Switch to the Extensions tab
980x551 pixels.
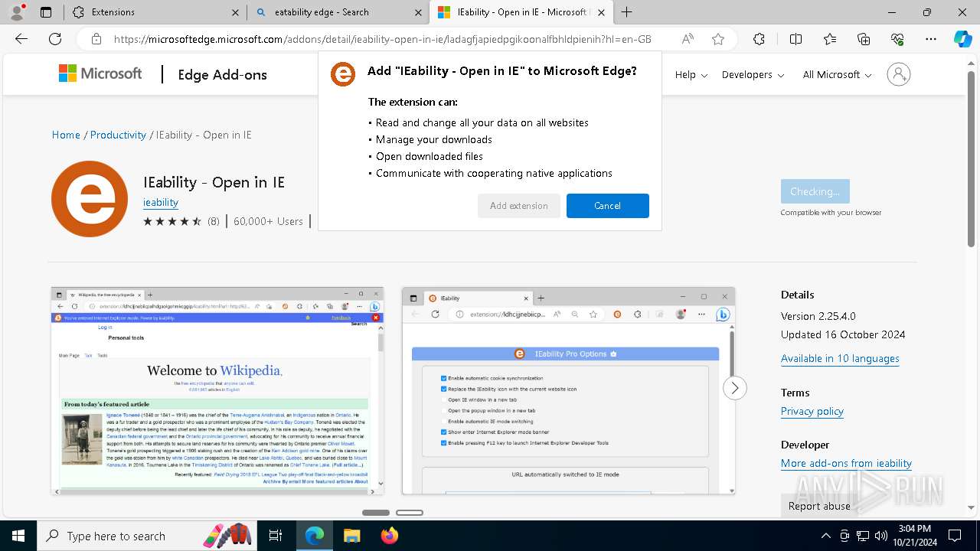point(155,12)
